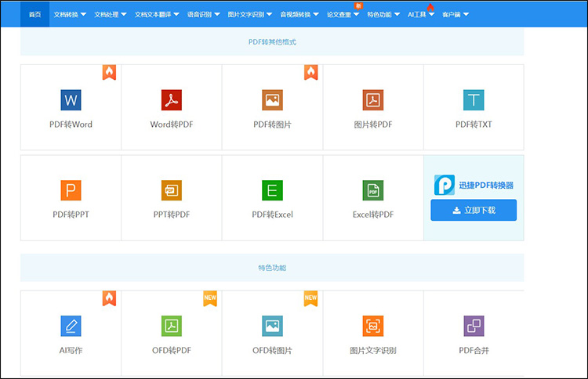Click the NEW badge on OFD转图片
Image resolution: width=588 pixels, height=379 pixels.
pyautogui.click(x=311, y=298)
